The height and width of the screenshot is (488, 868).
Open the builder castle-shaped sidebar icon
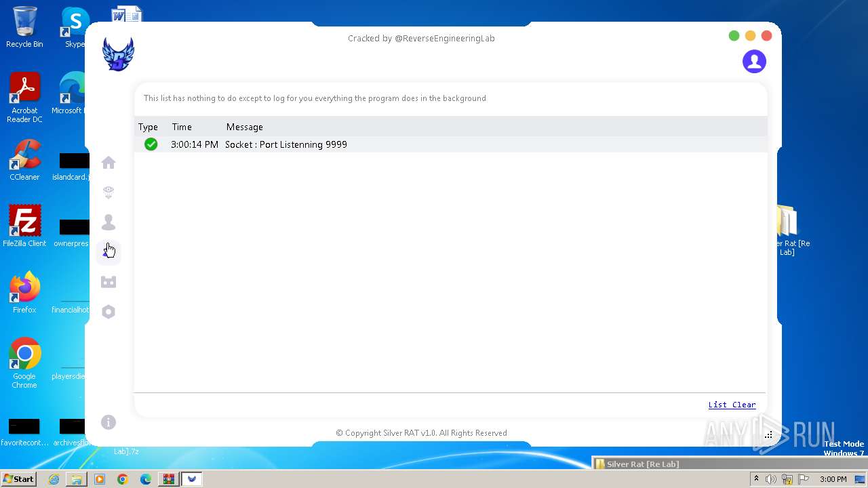pos(108,282)
